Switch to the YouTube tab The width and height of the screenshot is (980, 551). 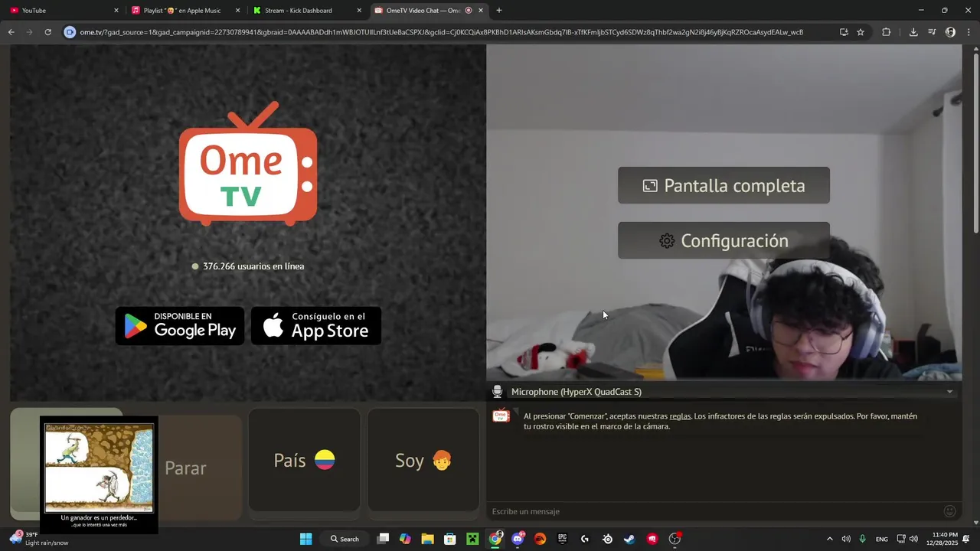pos(63,11)
